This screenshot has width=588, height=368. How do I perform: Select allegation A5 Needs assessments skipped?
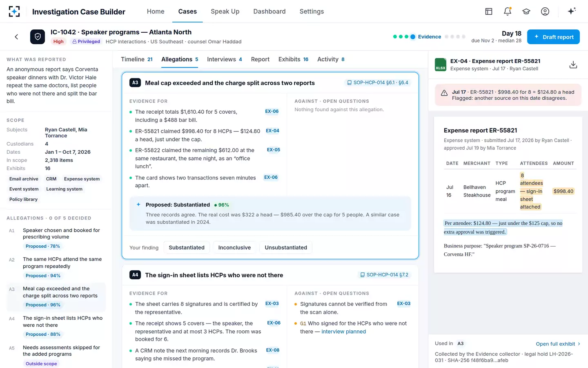pyautogui.click(x=56, y=355)
